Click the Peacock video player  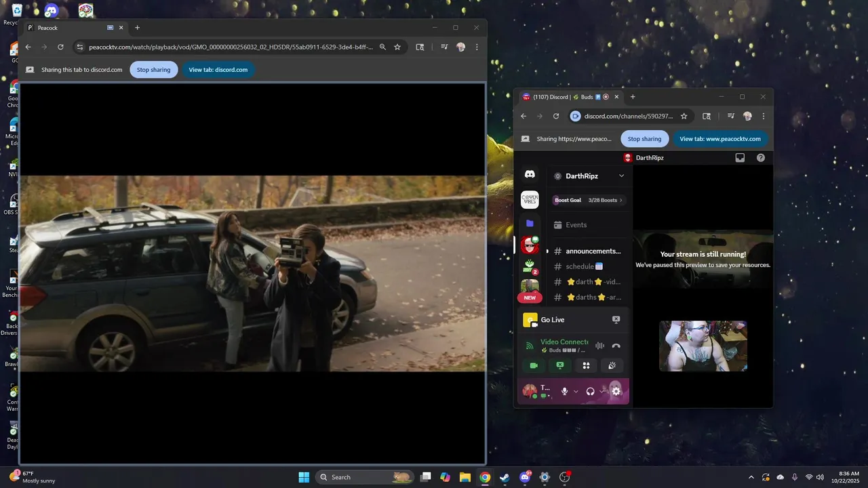(x=252, y=273)
